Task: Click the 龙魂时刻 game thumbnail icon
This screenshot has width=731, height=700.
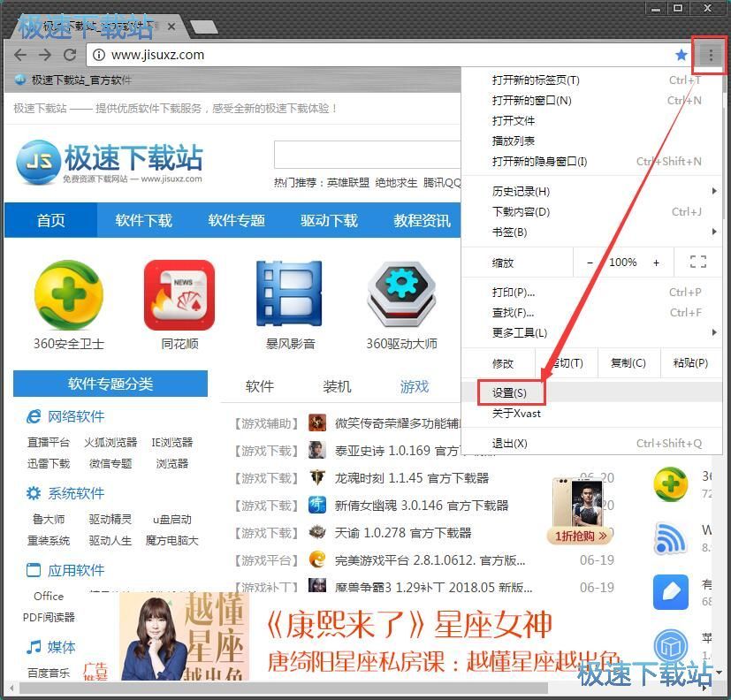Action: tap(317, 477)
